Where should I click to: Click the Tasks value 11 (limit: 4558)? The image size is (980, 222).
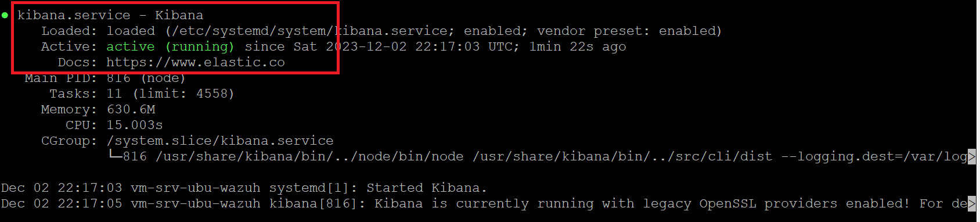(x=170, y=94)
